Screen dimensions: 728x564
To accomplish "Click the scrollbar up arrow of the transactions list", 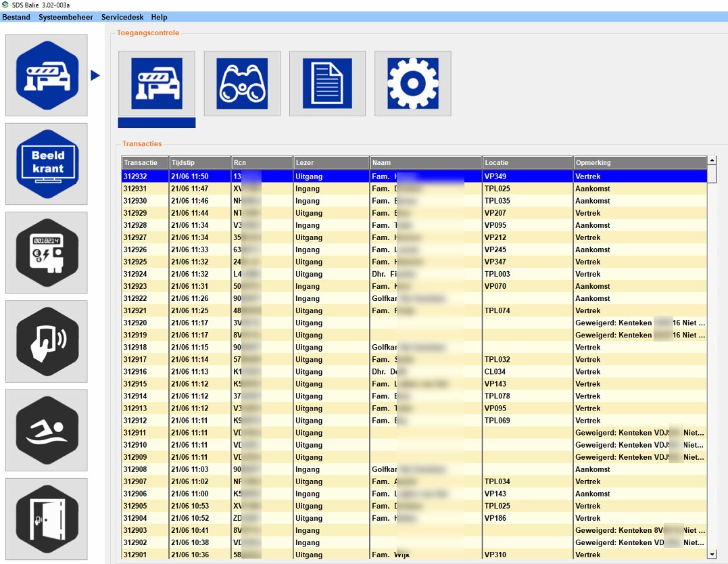I will click(x=712, y=160).
